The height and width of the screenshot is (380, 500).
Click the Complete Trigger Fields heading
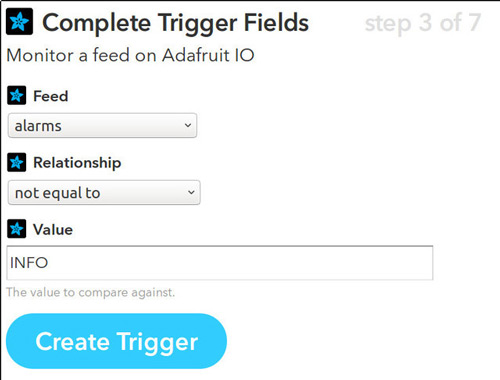175,23
